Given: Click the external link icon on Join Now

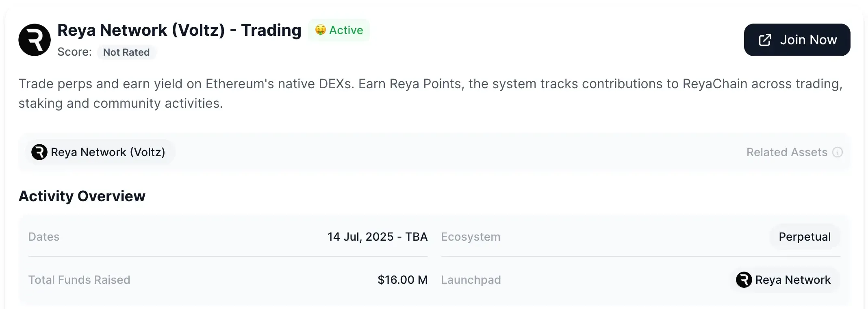Looking at the screenshot, I should tap(766, 39).
